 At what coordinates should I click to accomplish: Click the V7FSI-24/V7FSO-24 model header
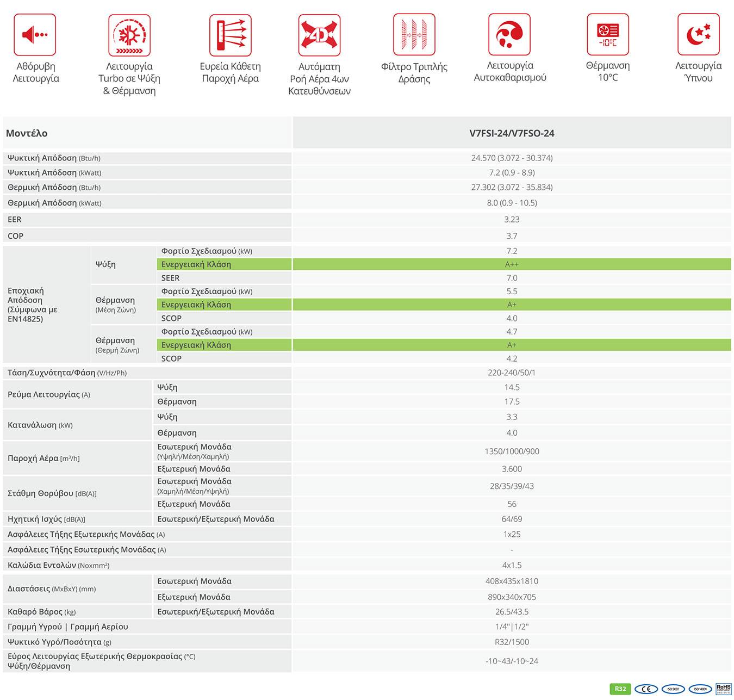(512, 133)
